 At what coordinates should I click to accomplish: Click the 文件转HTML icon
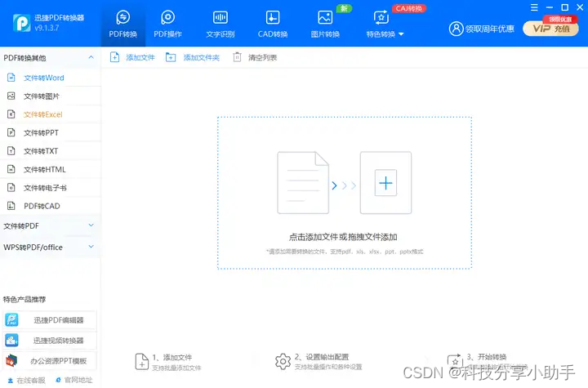click(11, 170)
